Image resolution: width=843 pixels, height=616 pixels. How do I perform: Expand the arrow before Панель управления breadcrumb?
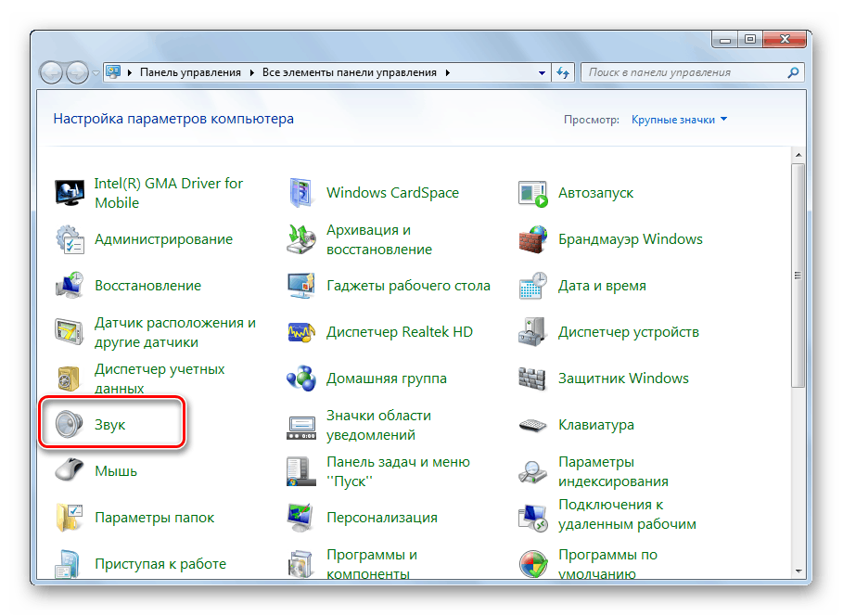pyautogui.click(x=130, y=72)
